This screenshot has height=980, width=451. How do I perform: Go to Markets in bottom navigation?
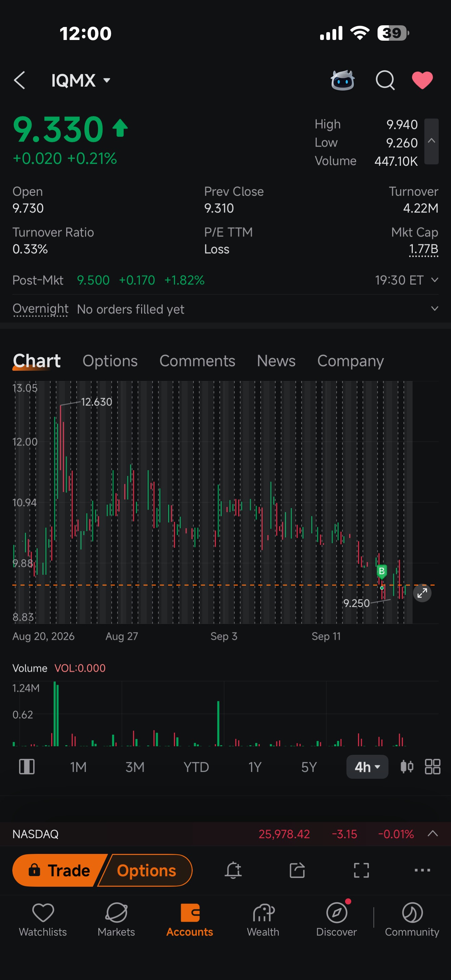[117, 920]
